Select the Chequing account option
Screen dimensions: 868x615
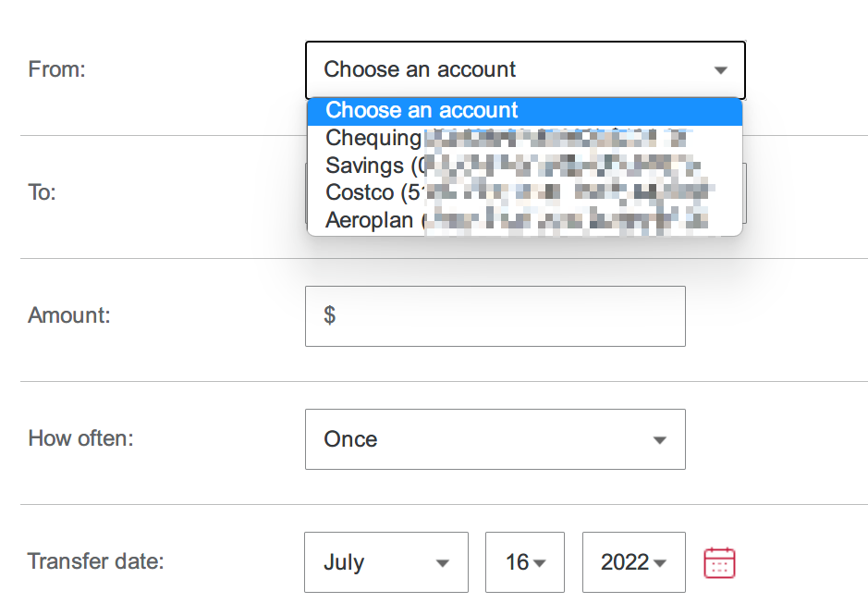pyautogui.click(x=373, y=138)
